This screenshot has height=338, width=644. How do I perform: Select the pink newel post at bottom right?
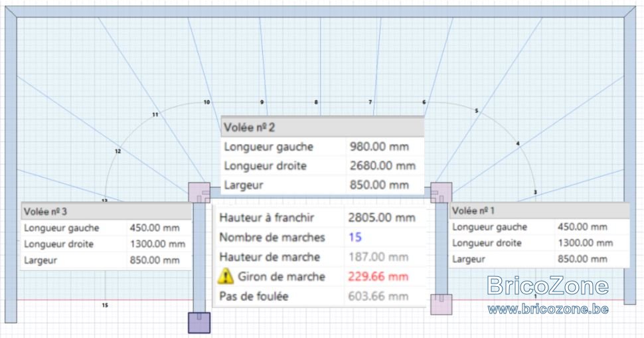441,304
